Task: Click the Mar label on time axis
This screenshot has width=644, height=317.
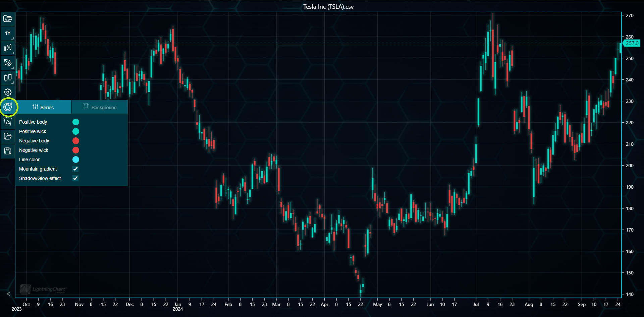Action: tap(276, 304)
